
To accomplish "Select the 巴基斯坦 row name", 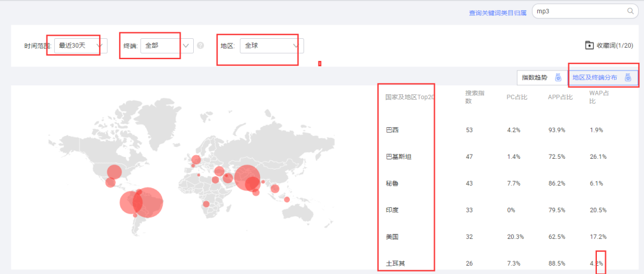I will [398, 157].
